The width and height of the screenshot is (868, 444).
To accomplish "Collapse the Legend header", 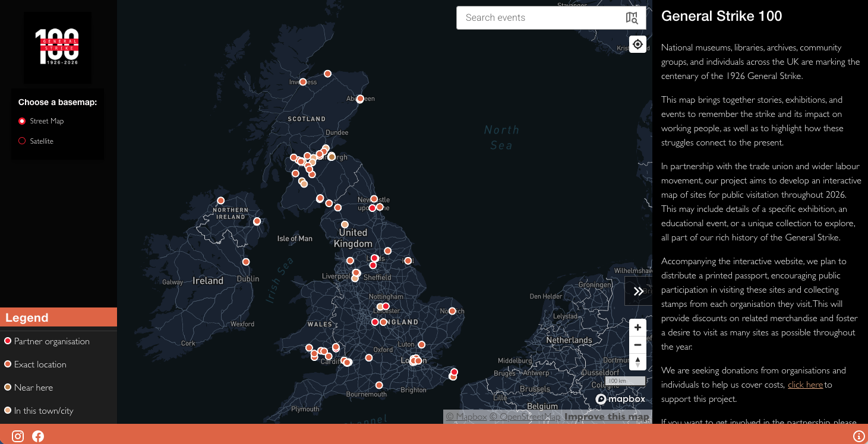I will pos(58,318).
